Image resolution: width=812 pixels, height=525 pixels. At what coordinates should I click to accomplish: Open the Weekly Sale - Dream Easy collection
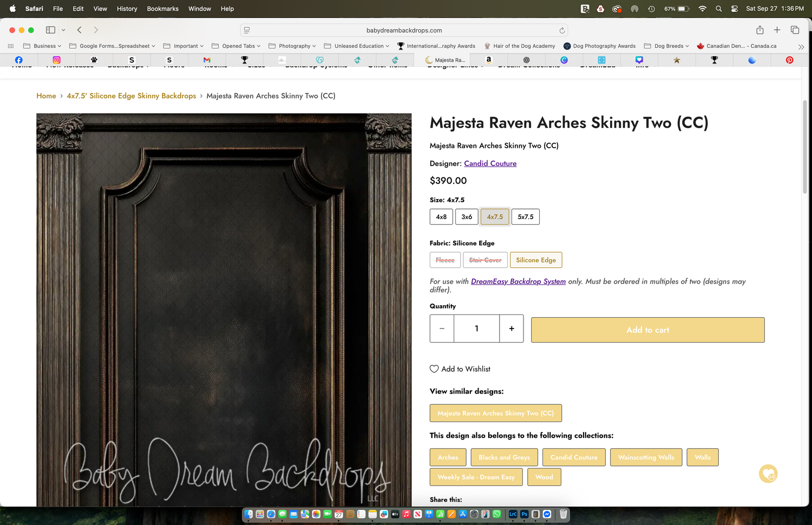point(476,477)
